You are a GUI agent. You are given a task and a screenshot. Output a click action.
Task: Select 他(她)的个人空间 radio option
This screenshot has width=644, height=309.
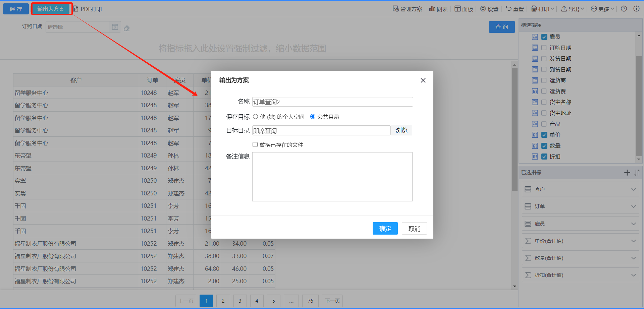[256, 117]
